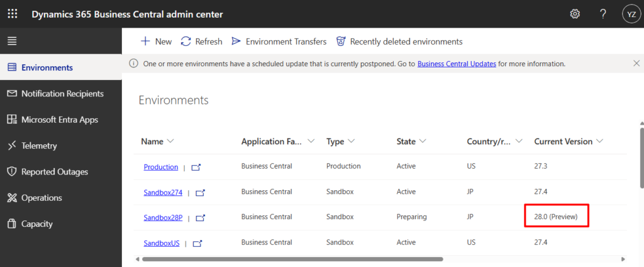644x267 pixels.
Task: Open Notification Recipients page
Action: (x=62, y=93)
